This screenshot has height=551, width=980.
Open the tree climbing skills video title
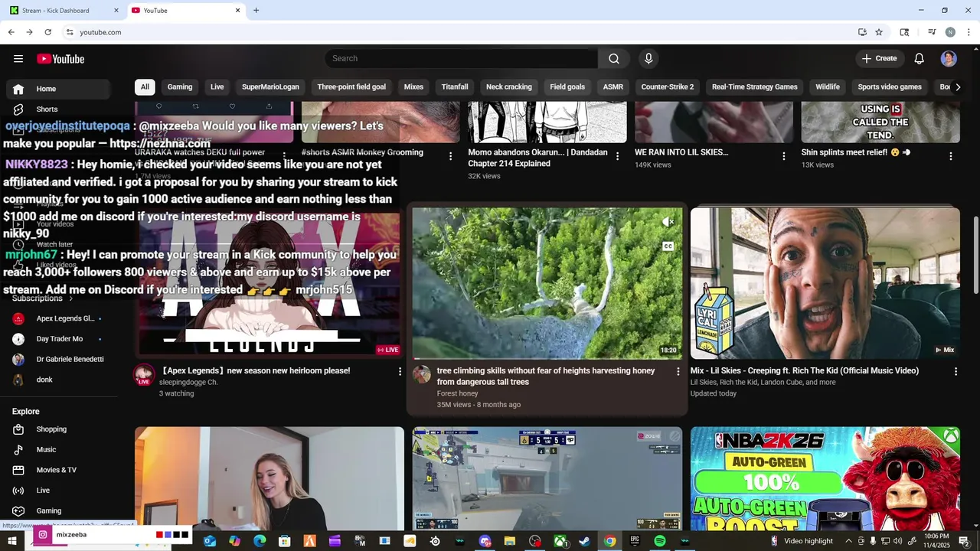click(546, 376)
